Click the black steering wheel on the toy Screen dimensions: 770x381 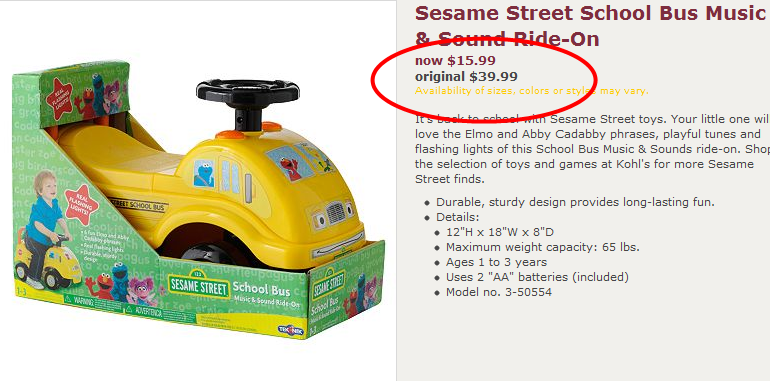click(x=248, y=92)
